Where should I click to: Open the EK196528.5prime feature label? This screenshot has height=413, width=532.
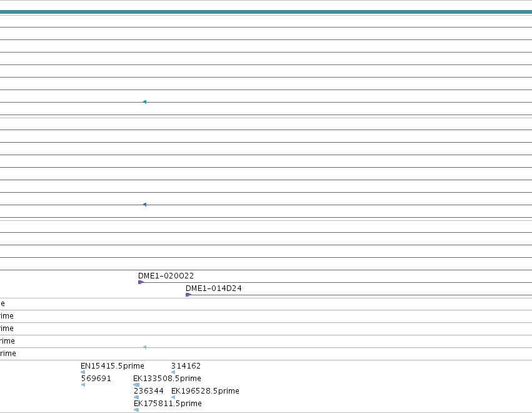tap(205, 391)
